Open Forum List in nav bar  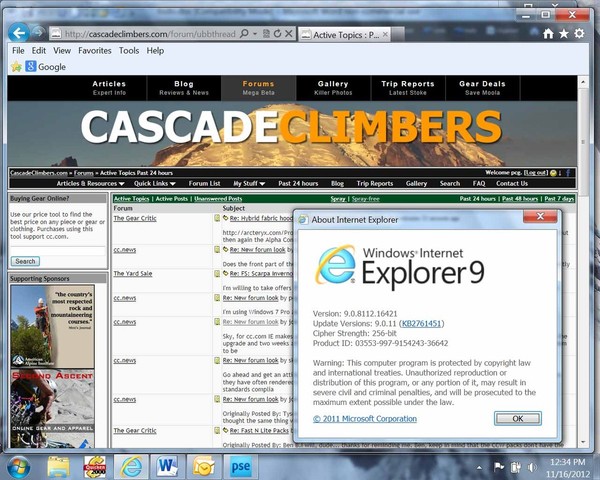[x=204, y=183]
